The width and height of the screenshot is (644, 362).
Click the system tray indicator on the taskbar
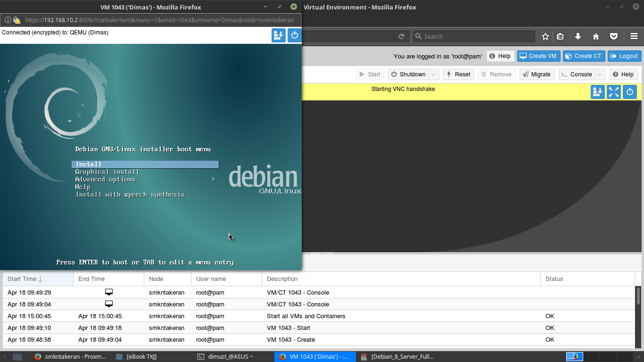[575, 356]
